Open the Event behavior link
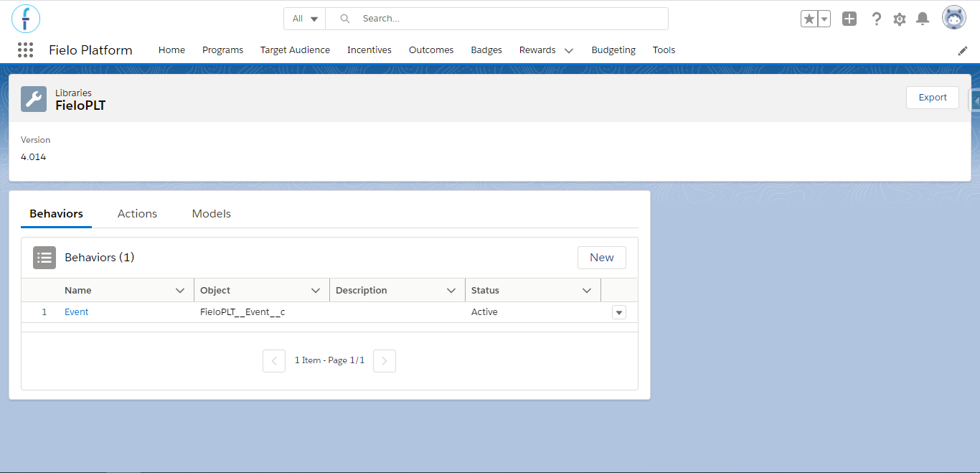980x473 pixels. tap(77, 312)
